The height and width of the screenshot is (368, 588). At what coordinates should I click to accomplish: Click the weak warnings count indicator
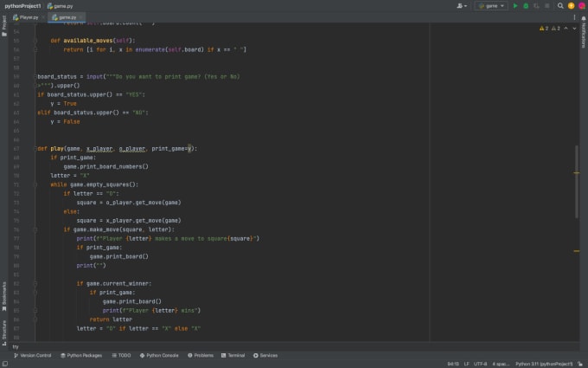coord(556,29)
